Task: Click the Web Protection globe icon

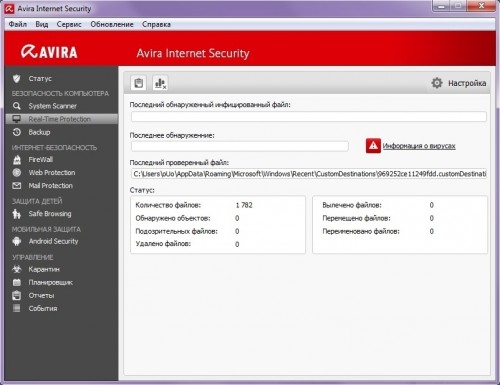Action: pos(16,173)
